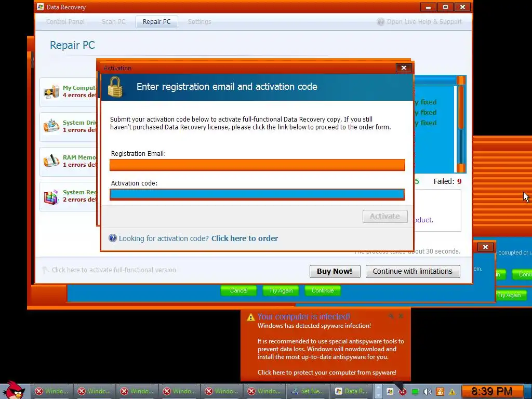Open the Settings tab
Viewport: 532px width, 399px height.
(199, 22)
